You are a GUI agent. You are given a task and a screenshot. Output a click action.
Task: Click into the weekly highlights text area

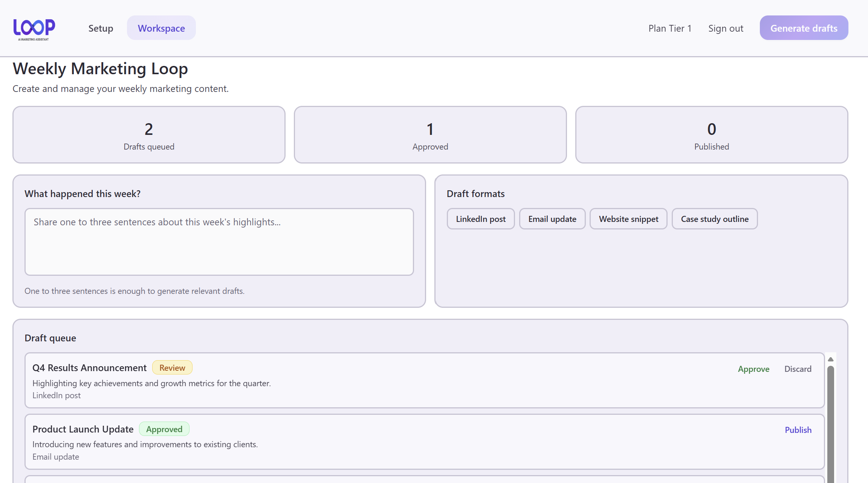[x=220, y=241]
